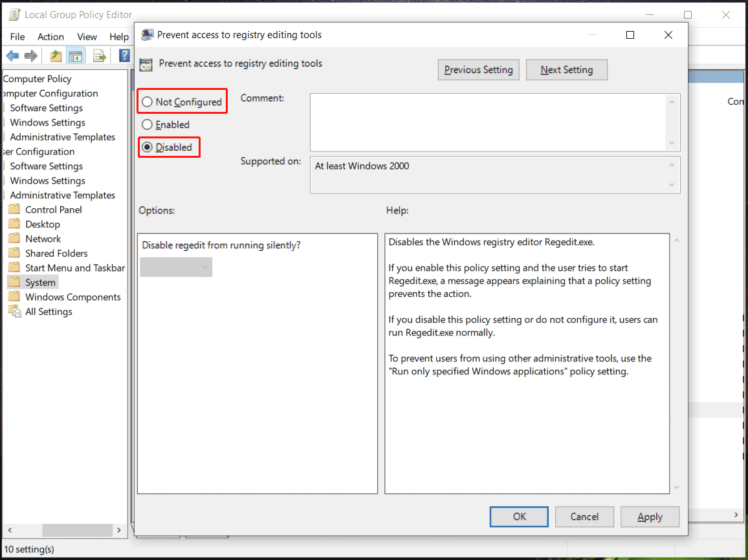Select the Disabled radio button
Viewport: 748px width, 560px height.
(x=146, y=147)
